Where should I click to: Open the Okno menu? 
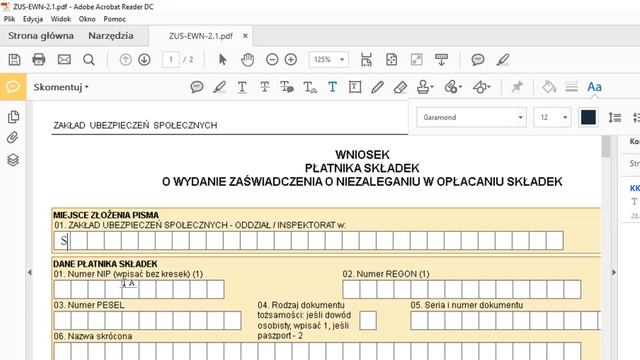(87, 19)
